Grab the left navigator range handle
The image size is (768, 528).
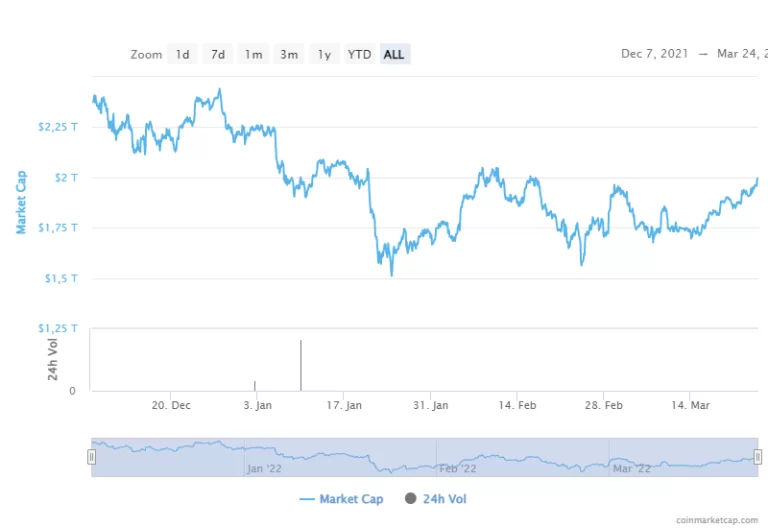coord(92,457)
